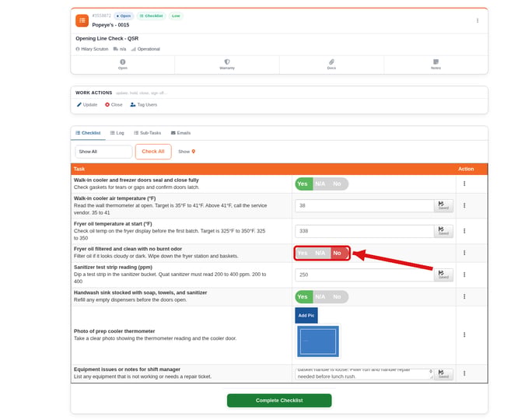Click the fryer oil temperature input field

point(365,231)
